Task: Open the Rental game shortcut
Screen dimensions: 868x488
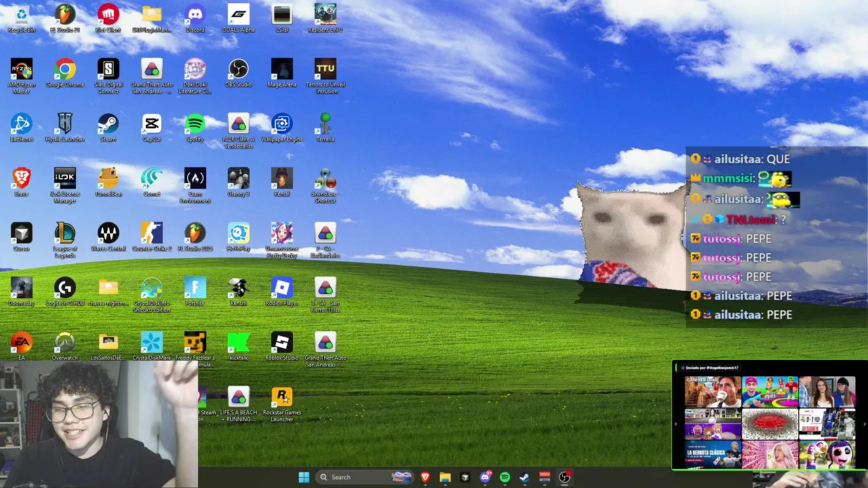Action: point(281,182)
